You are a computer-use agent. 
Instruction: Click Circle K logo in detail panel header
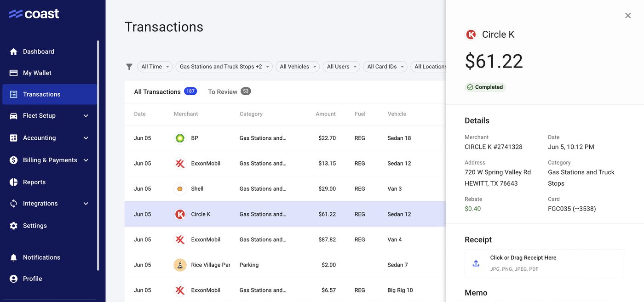pos(471,34)
